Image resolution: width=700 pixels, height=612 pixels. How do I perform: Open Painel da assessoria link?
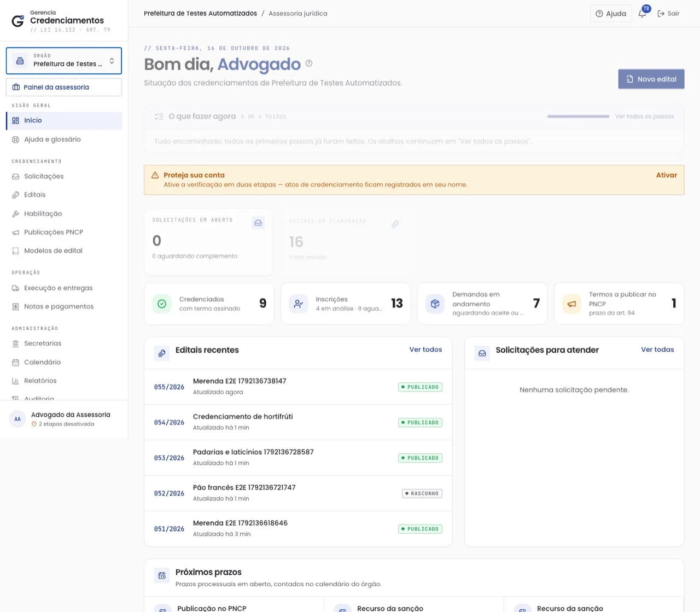(x=64, y=87)
